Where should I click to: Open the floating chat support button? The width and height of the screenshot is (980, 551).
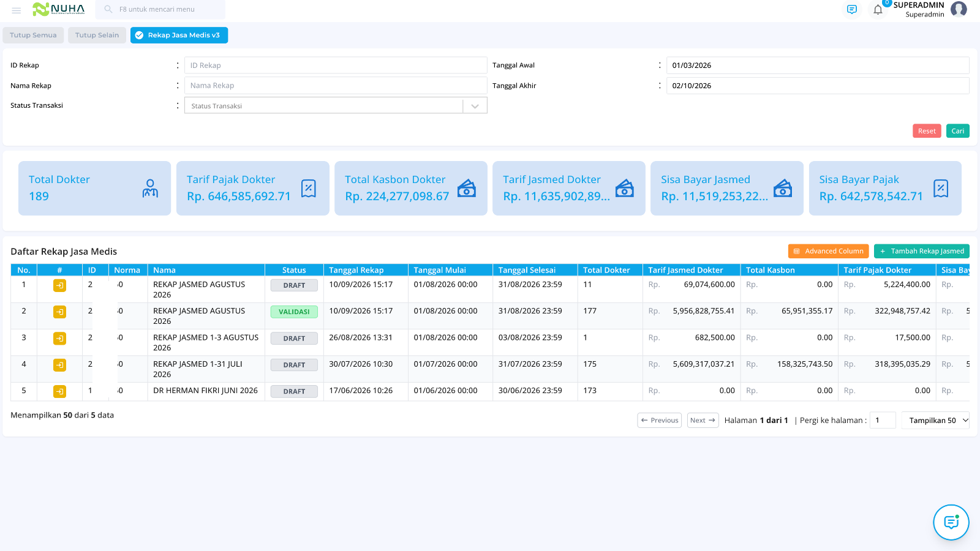pyautogui.click(x=951, y=522)
